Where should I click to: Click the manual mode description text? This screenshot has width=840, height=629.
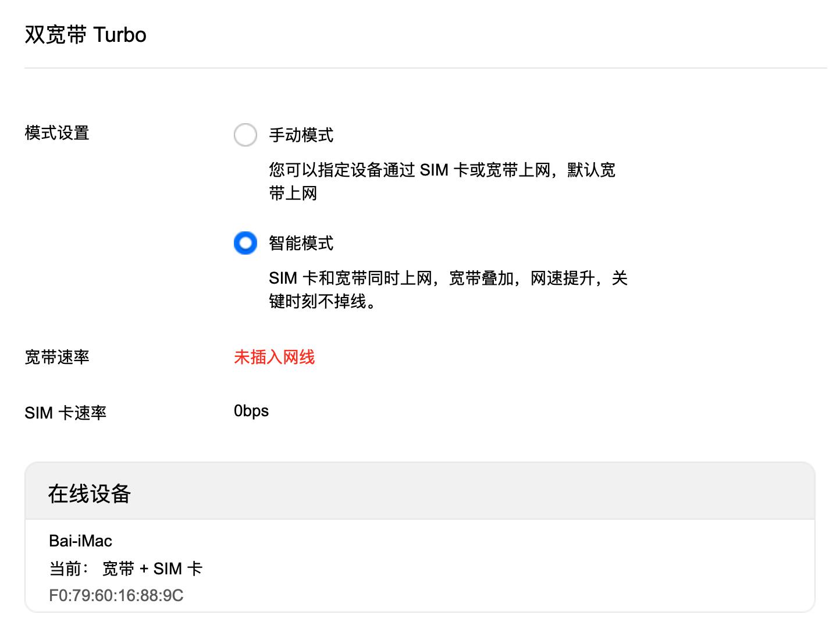[x=442, y=181]
